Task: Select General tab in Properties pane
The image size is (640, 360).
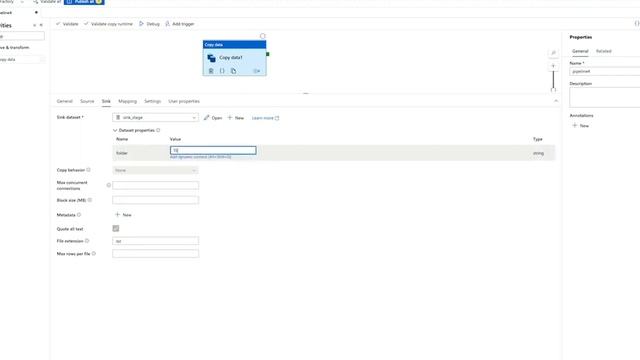Action: (x=580, y=51)
